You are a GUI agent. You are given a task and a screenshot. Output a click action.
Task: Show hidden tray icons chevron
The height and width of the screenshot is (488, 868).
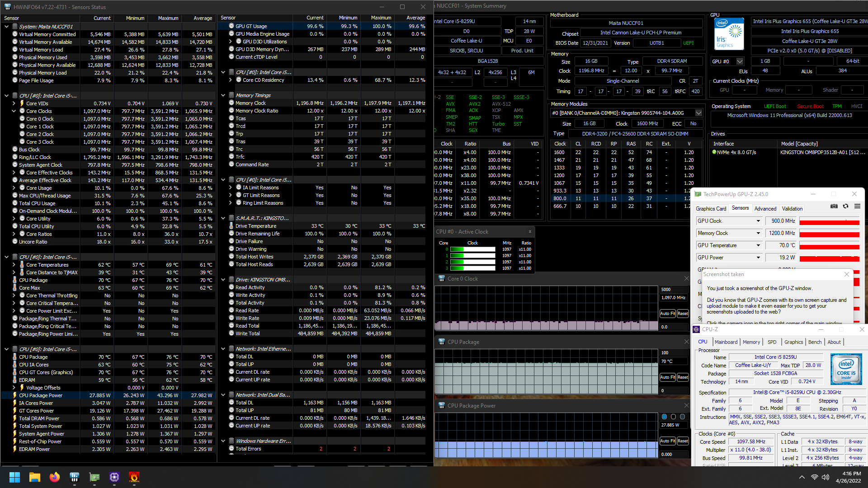pos(802,477)
